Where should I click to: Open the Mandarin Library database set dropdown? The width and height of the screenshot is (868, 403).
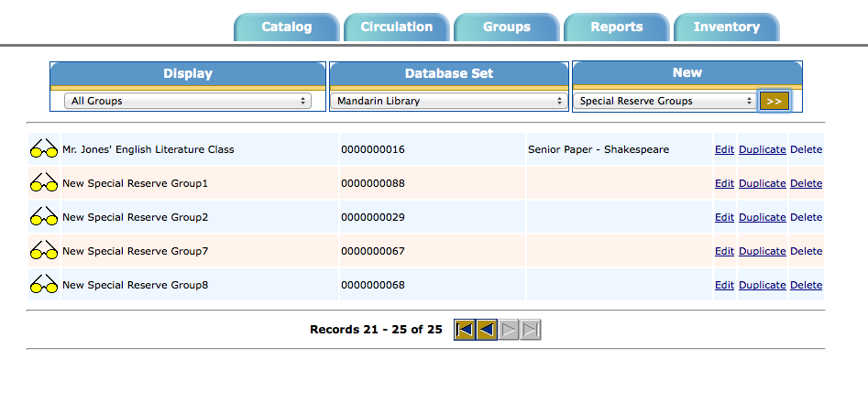coord(449,101)
